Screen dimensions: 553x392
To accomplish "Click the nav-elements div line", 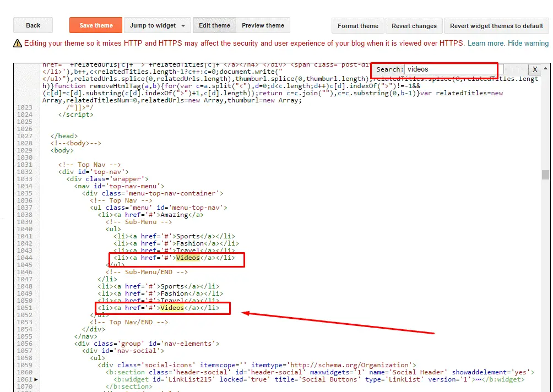I will click(147, 344).
